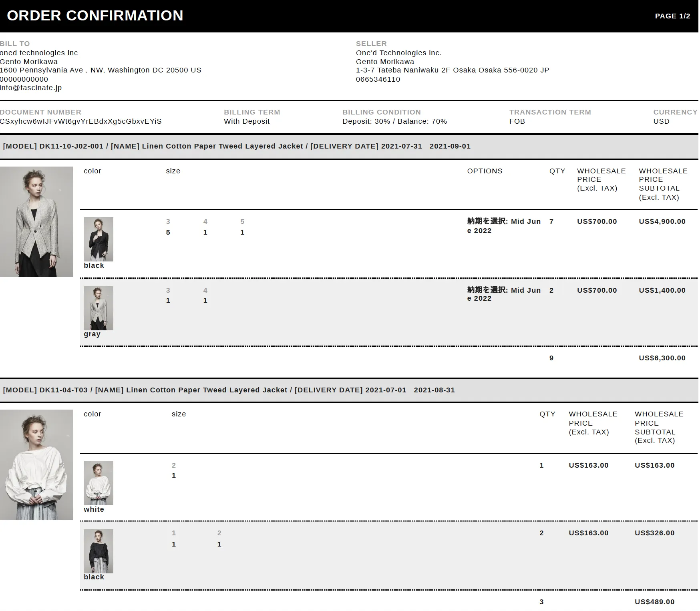Select the info@fascinate.jp email address
700x611 pixels.
point(31,88)
